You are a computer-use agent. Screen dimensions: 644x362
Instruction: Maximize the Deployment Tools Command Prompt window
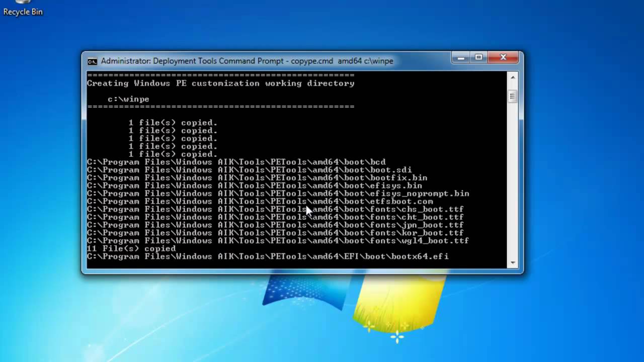click(479, 58)
